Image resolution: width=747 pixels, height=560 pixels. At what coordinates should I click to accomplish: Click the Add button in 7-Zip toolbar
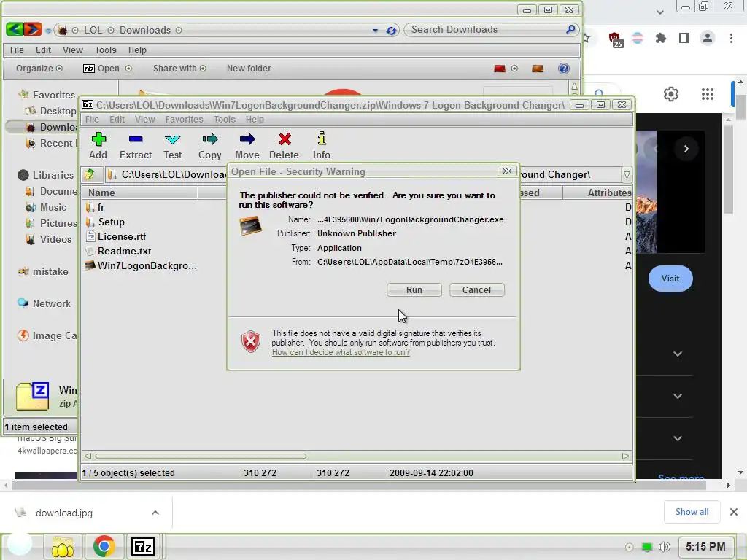[x=98, y=146]
